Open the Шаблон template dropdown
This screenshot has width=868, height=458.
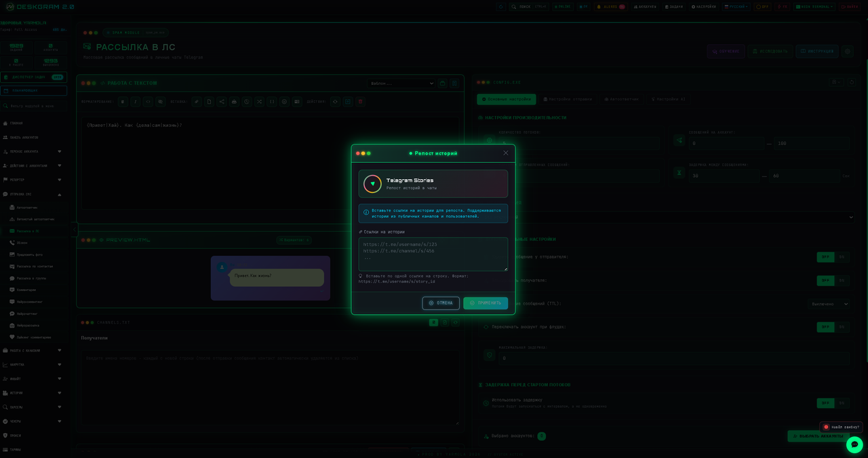[401, 83]
